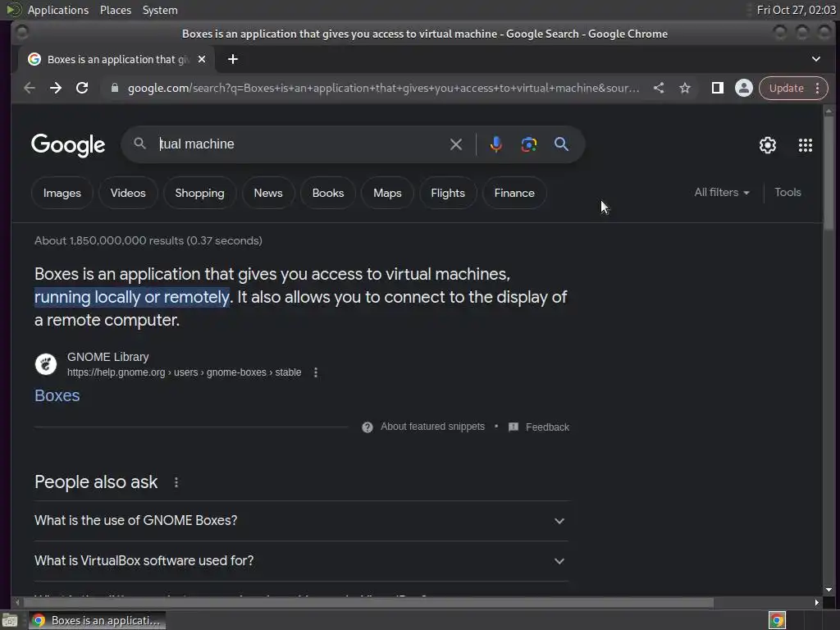View site information lock icon
This screenshot has height=630, width=840.
114,88
